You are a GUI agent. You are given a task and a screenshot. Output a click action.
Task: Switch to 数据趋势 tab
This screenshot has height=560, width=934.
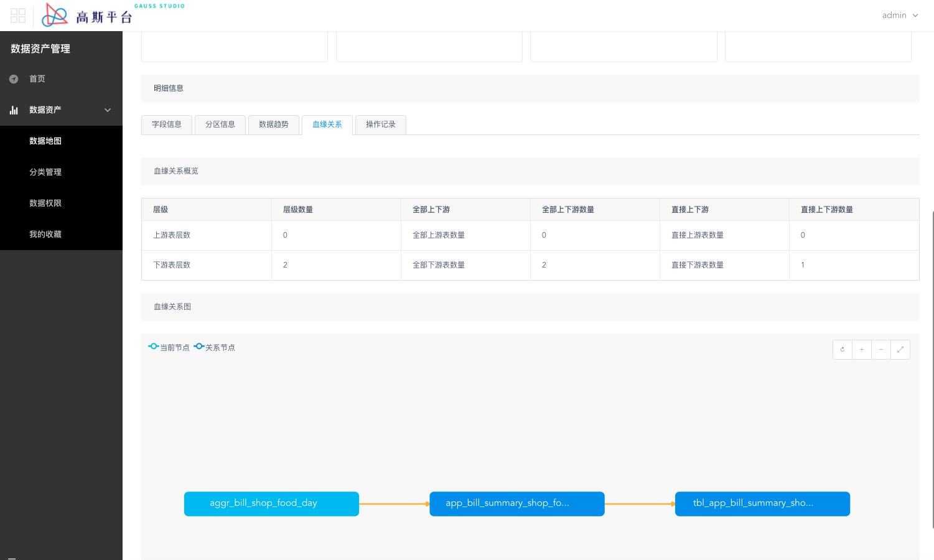274,124
